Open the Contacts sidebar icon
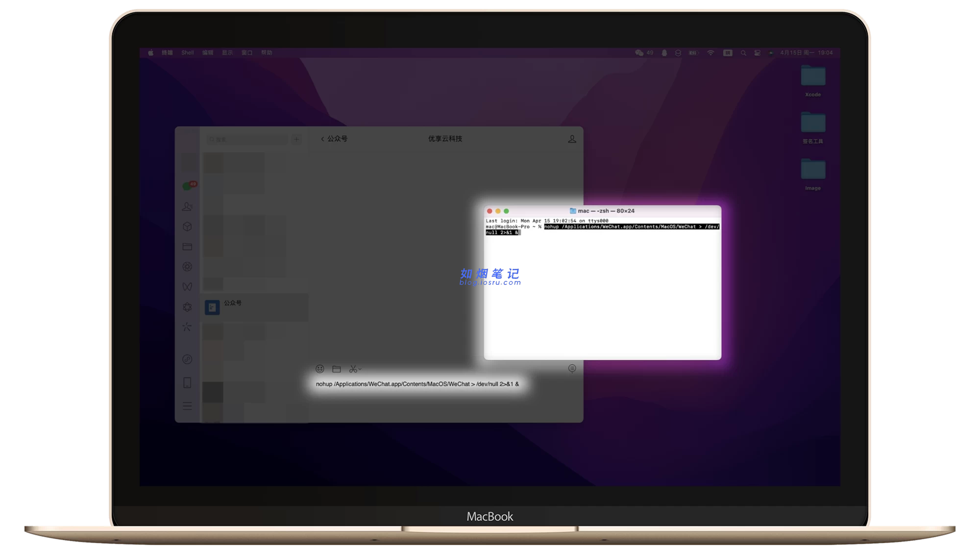Image resolution: width=980 pixels, height=554 pixels. click(x=187, y=206)
